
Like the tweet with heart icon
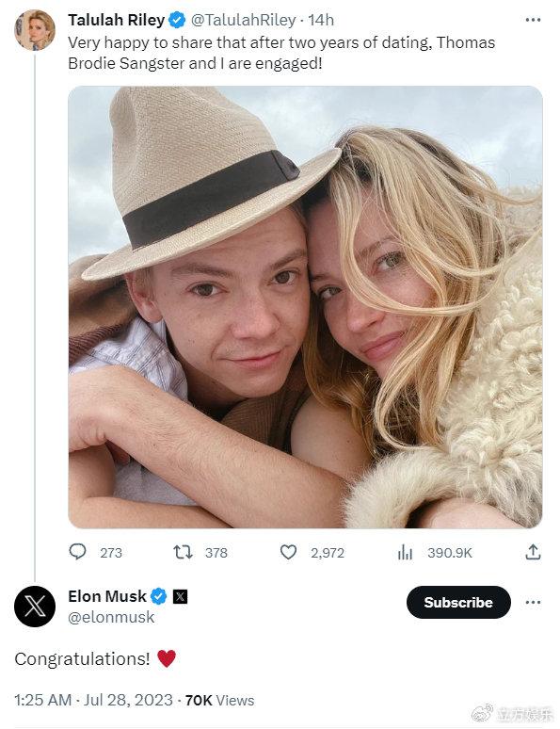click(x=288, y=552)
